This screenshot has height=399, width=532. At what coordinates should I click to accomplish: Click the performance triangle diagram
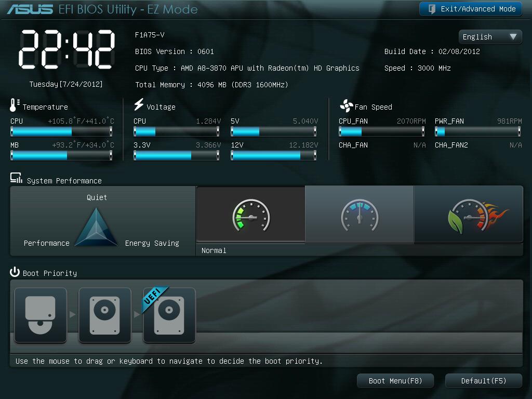coord(96,227)
